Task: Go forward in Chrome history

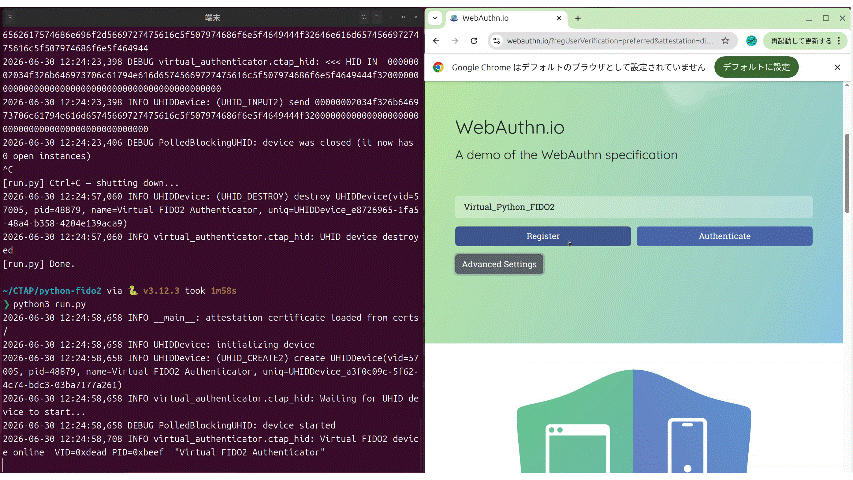Action: coord(455,41)
